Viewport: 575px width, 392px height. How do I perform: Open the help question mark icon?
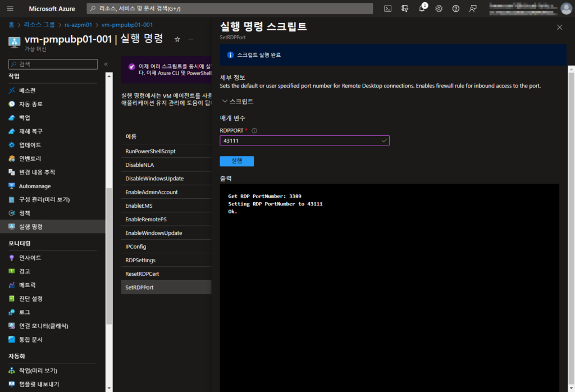[x=456, y=8]
